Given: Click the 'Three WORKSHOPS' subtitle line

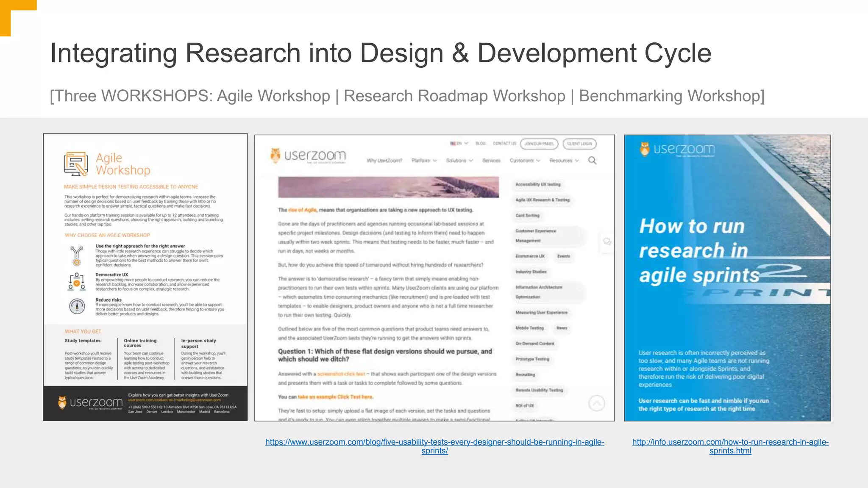Looking at the screenshot, I should [407, 96].
